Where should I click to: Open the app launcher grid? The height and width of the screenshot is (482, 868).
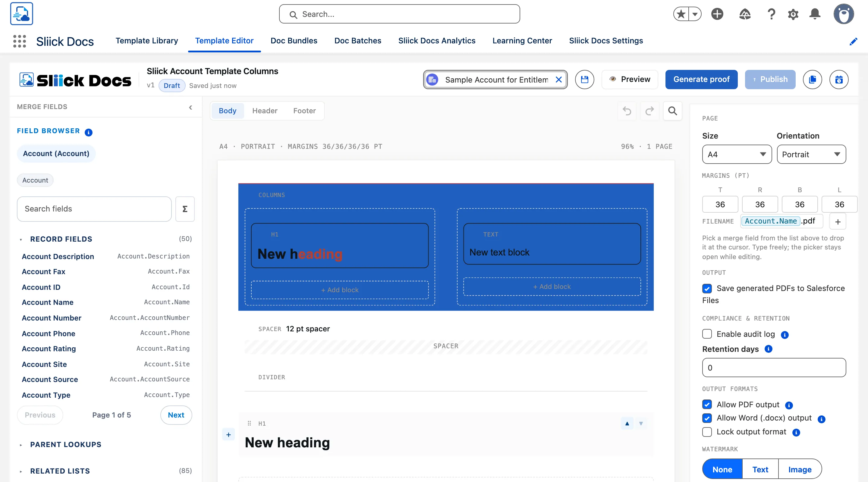point(20,41)
